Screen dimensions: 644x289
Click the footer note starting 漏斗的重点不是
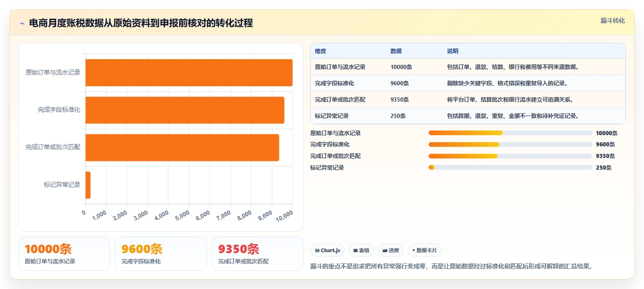point(451,267)
